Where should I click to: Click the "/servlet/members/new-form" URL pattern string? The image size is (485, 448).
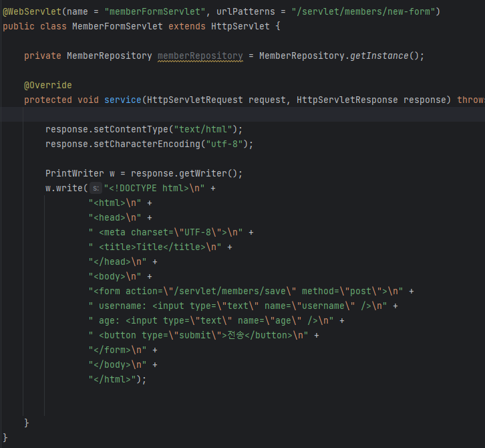pos(363,12)
